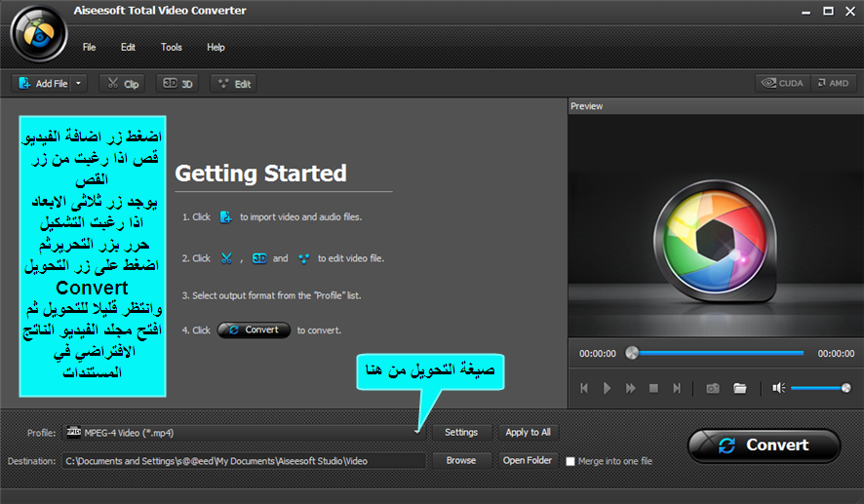The width and height of the screenshot is (864, 504).
Task: Open the Help menu
Action: pos(216,48)
